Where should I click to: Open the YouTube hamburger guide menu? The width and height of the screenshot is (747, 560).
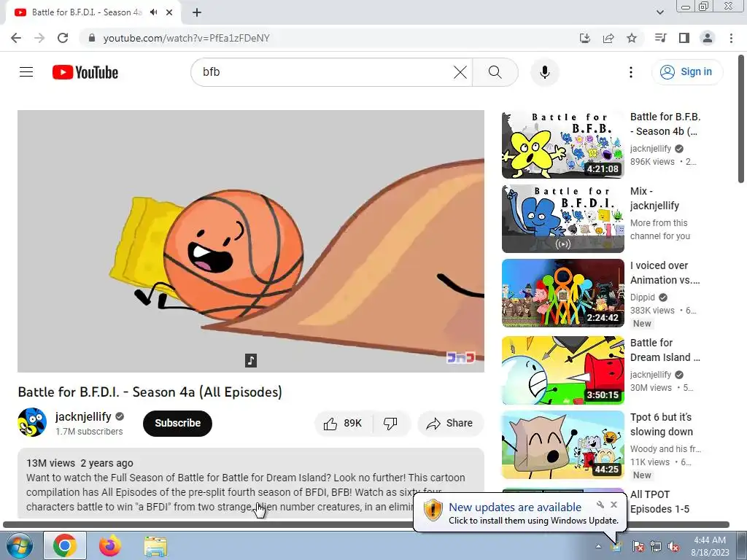coord(26,72)
